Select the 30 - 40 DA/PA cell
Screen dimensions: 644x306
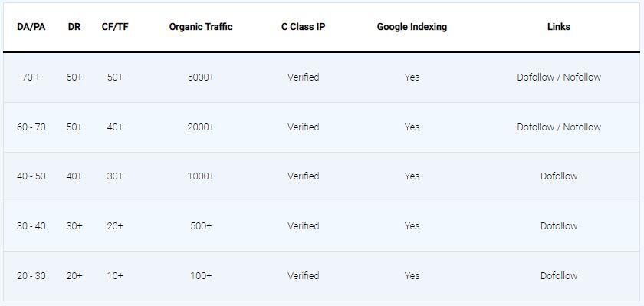[x=31, y=226]
